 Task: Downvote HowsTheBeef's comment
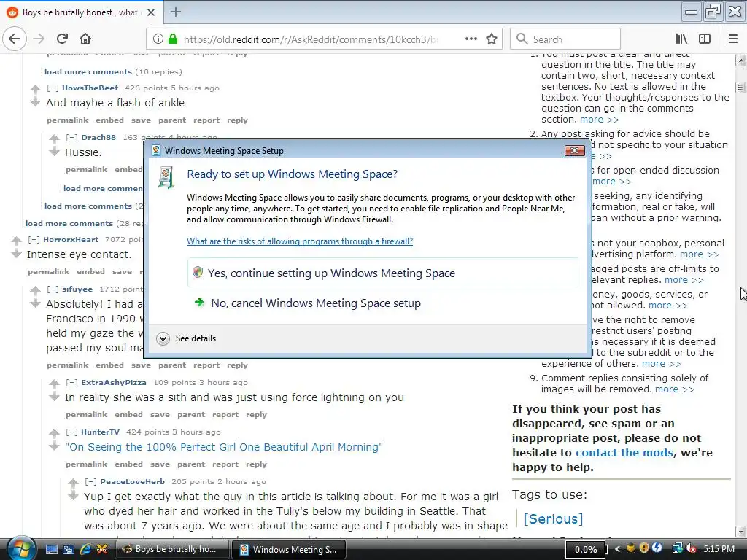(35, 102)
